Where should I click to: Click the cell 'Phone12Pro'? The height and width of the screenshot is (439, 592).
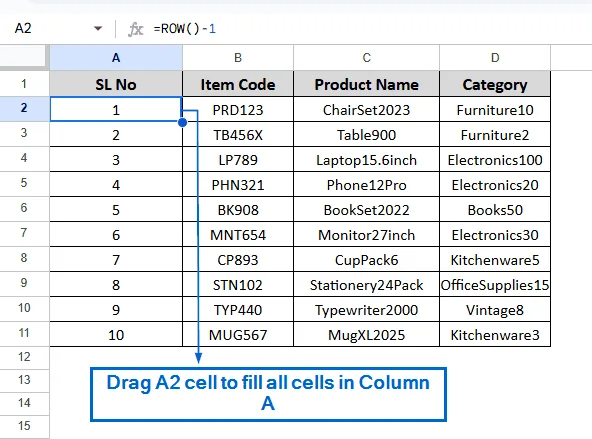point(367,185)
